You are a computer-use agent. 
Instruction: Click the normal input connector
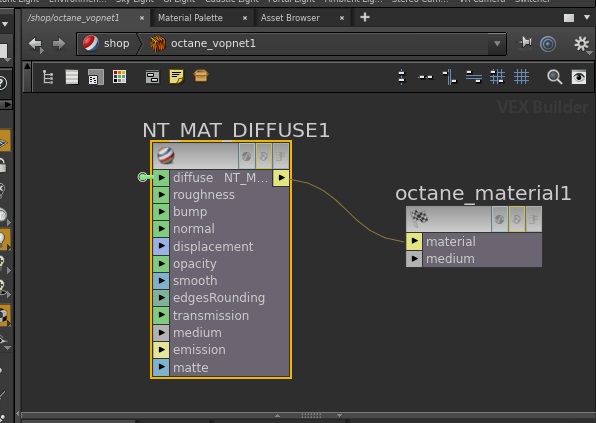pyautogui.click(x=161, y=228)
